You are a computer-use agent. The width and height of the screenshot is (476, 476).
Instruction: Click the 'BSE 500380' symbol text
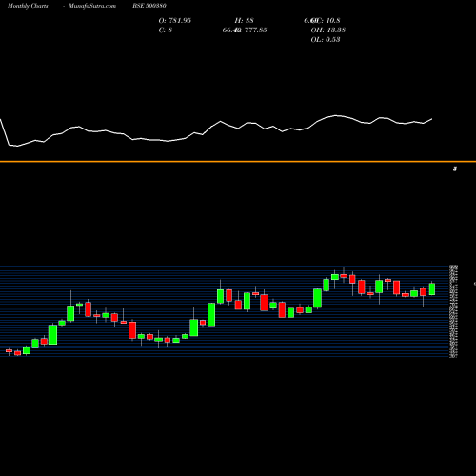click(149, 6)
